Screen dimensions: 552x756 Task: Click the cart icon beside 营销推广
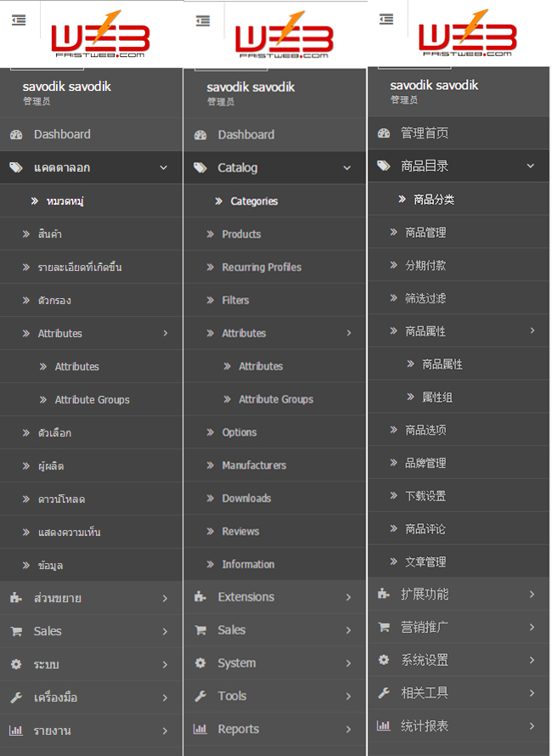click(384, 628)
